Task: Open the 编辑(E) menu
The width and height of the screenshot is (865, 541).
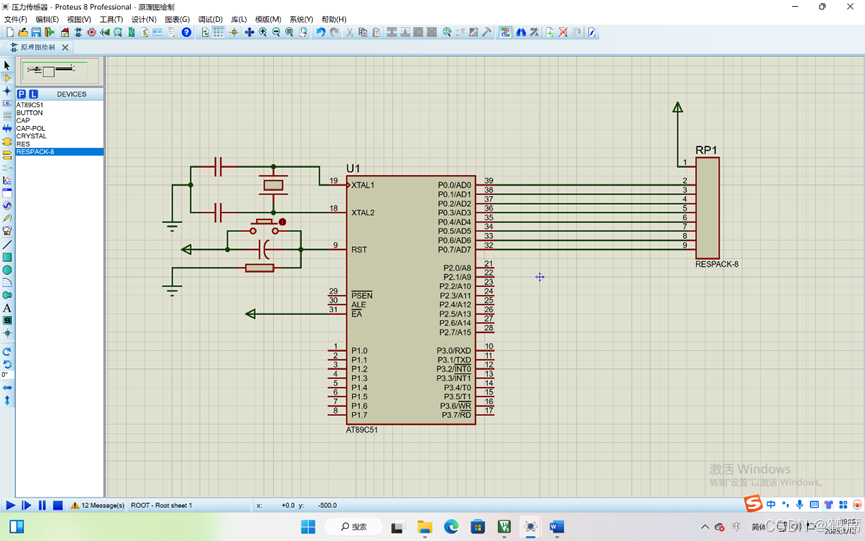Action: (47, 19)
